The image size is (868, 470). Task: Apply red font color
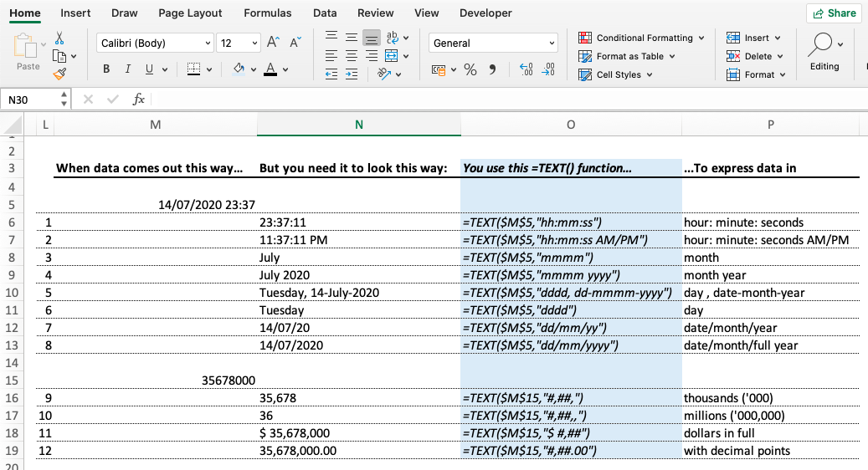point(270,69)
